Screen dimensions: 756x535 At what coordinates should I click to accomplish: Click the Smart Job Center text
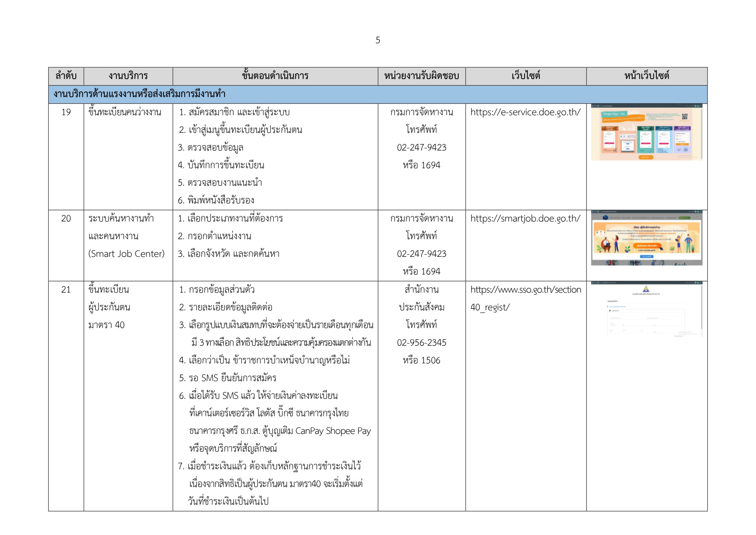point(126,254)
